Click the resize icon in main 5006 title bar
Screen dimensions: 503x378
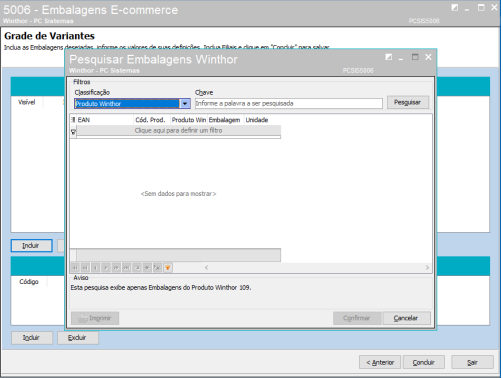coord(455,7)
